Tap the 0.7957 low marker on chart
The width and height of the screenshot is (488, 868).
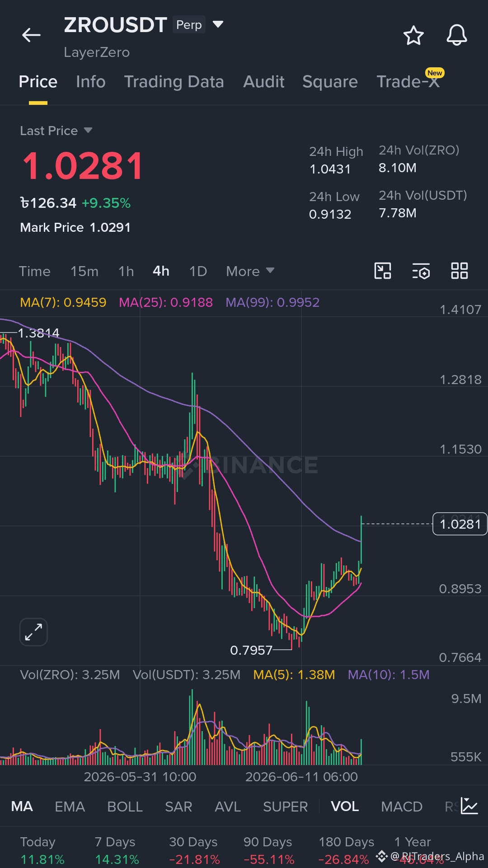(251, 650)
